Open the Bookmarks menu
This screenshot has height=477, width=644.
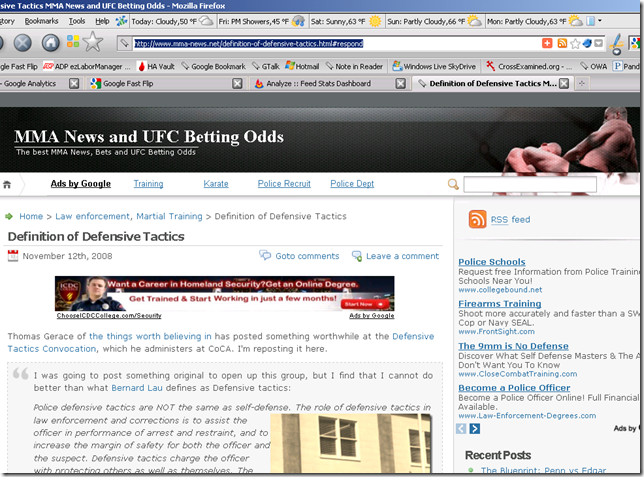pyautogui.click(x=41, y=21)
